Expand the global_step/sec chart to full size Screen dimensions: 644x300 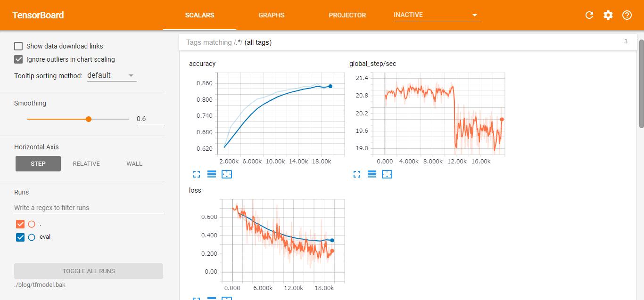point(357,174)
